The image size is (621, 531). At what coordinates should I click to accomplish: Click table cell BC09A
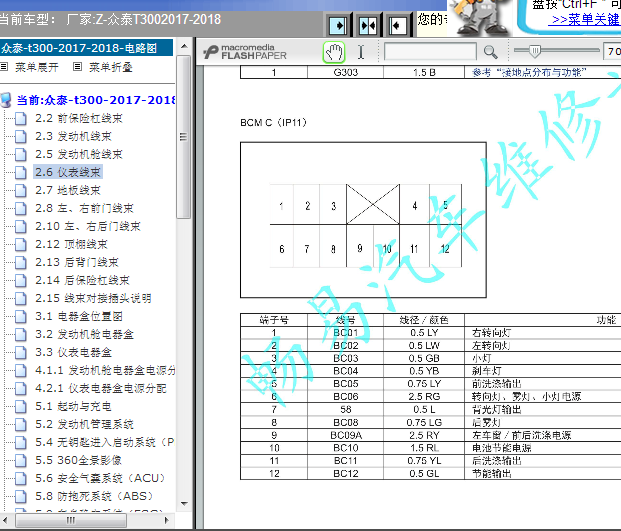tap(346, 435)
